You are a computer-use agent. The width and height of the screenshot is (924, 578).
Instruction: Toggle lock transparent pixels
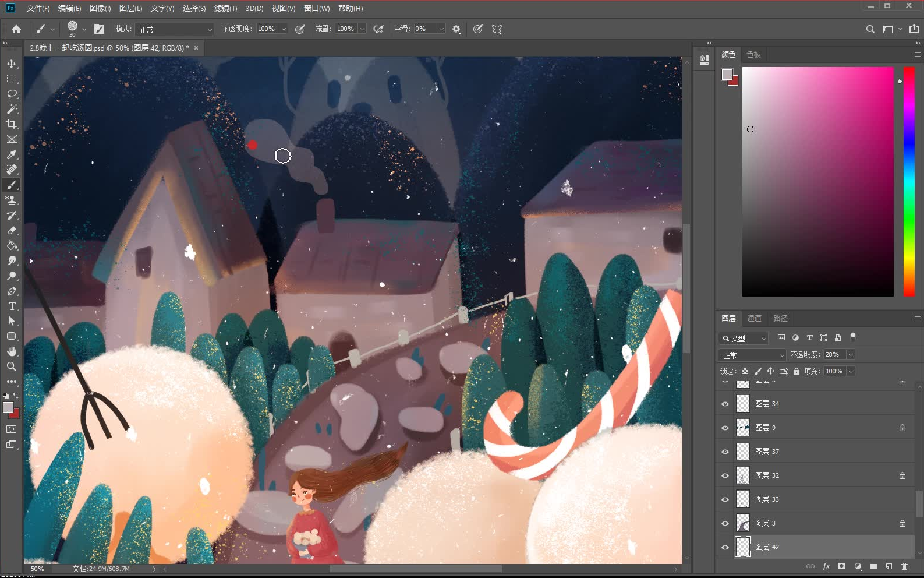pos(745,371)
